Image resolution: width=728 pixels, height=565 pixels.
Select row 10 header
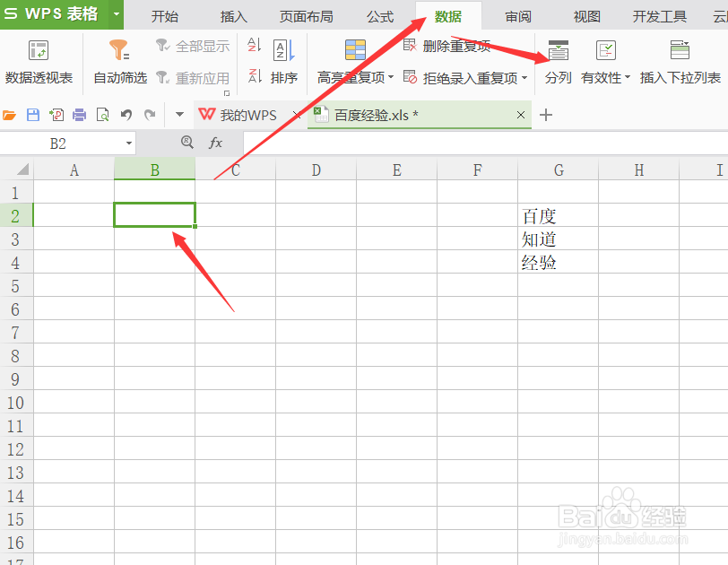click(x=16, y=402)
